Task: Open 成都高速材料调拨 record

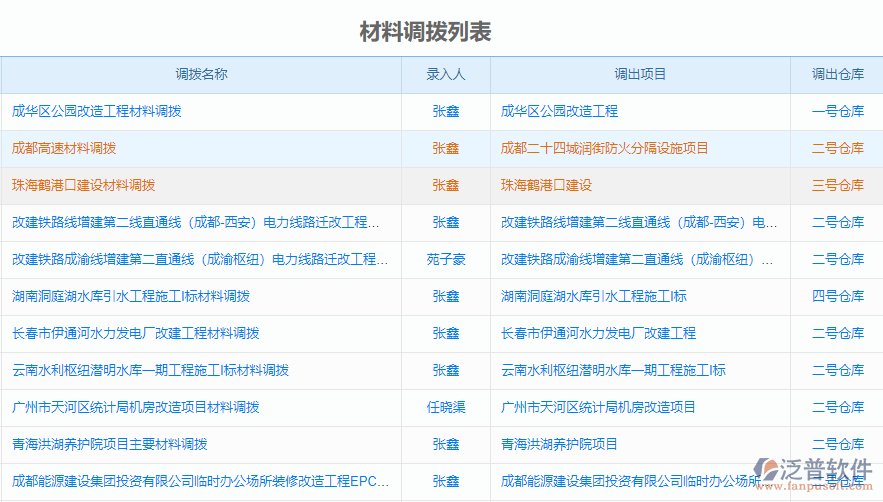Action: pyautogui.click(x=64, y=148)
